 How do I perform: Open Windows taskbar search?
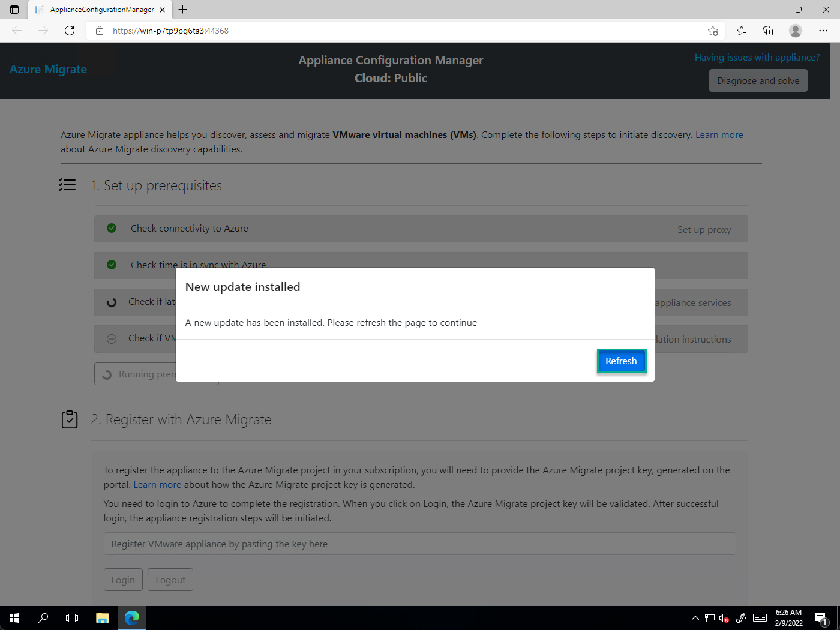coord(43,618)
